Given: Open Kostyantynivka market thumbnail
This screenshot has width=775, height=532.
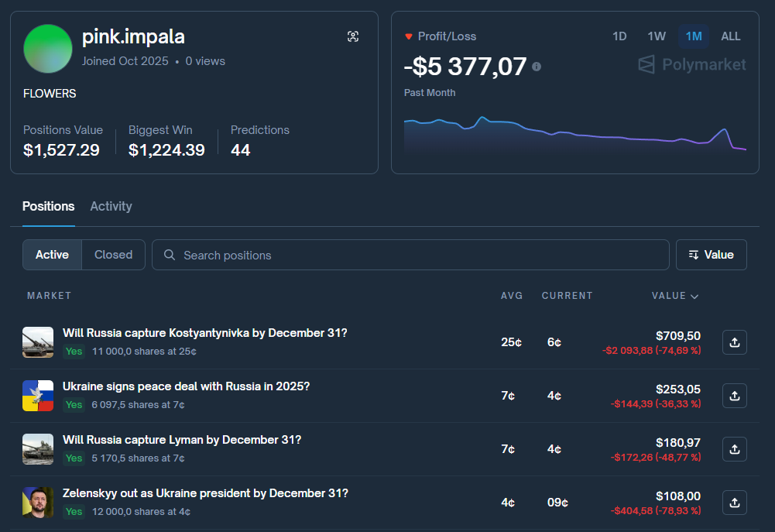Looking at the screenshot, I should 38,342.
